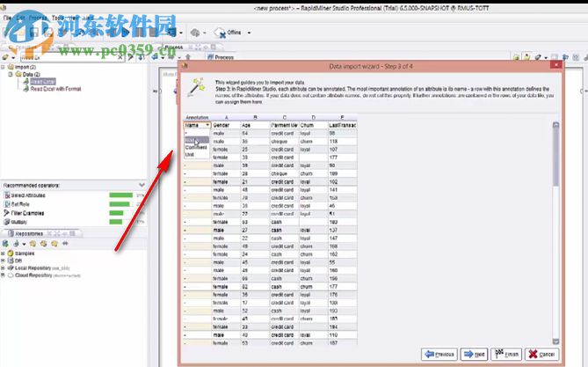Expand the Local Repository node
Image resolution: width=588 pixels, height=367 pixels.
coord(3,268)
